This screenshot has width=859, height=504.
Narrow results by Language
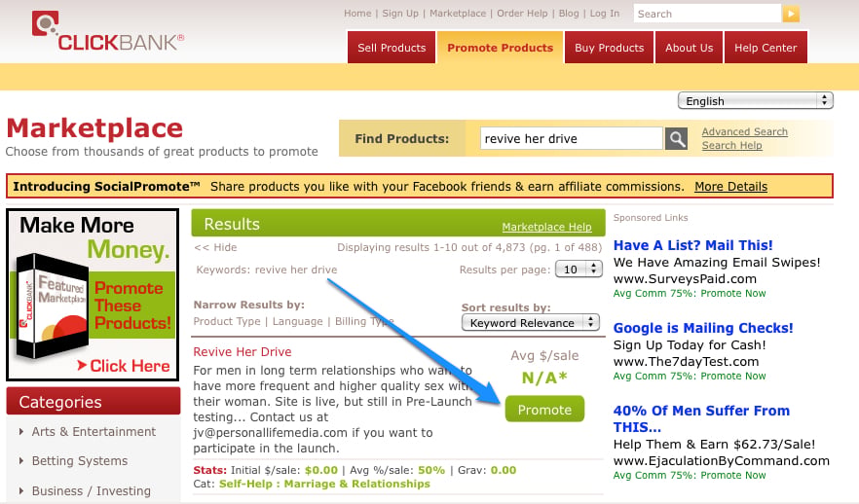coord(297,321)
